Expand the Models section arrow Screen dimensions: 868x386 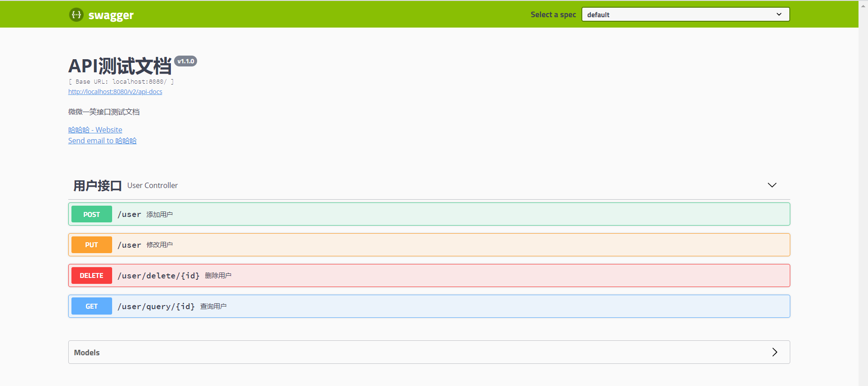click(775, 352)
